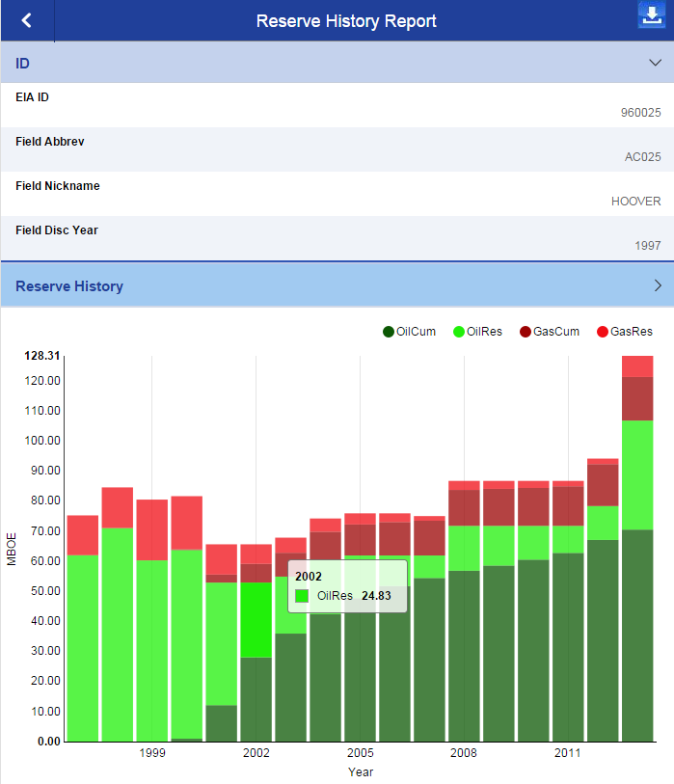The height and width of the screenshot is (784, 674).
Task: Click the 2008 OilCum bar segment
Action: pos(464,656)
